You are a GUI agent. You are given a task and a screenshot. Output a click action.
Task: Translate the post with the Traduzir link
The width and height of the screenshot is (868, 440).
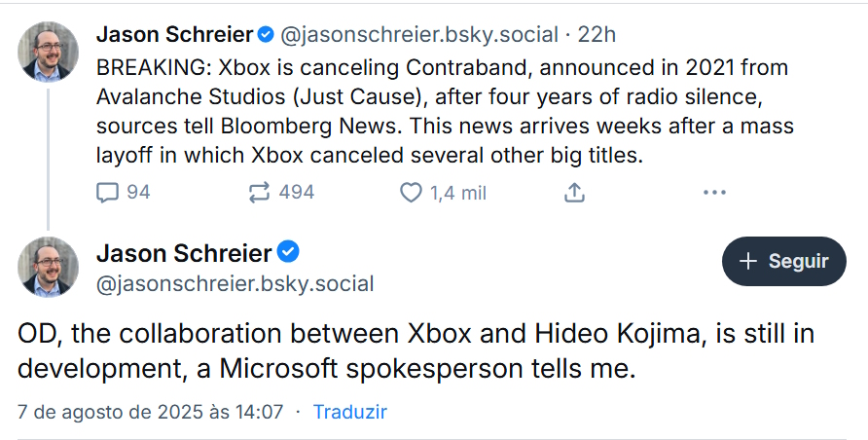coord(349,412)
